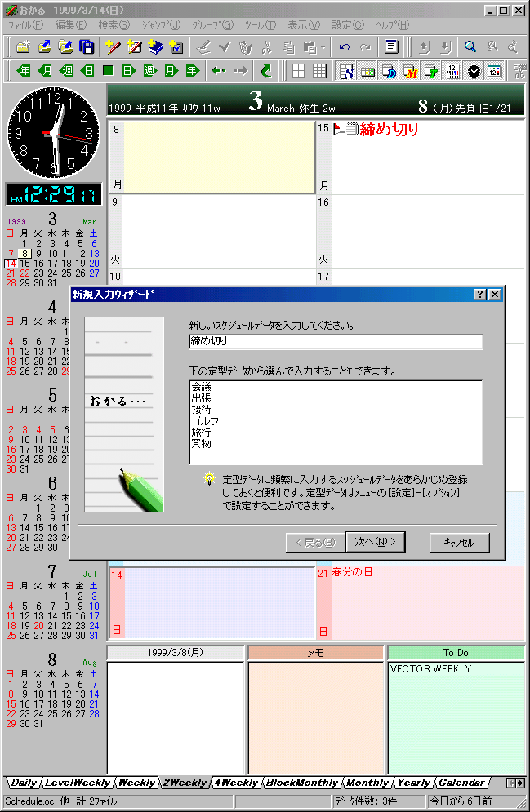Jump to previous year with left 年 arrow
The width and height of the screenshot is (530, 812).
click(x=24, y=71)
